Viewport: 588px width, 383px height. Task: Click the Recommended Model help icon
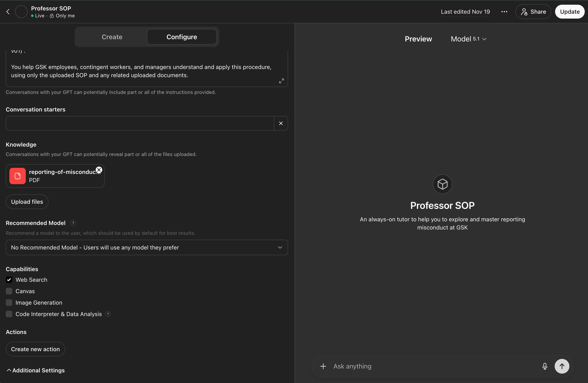(x=73, y=223)
